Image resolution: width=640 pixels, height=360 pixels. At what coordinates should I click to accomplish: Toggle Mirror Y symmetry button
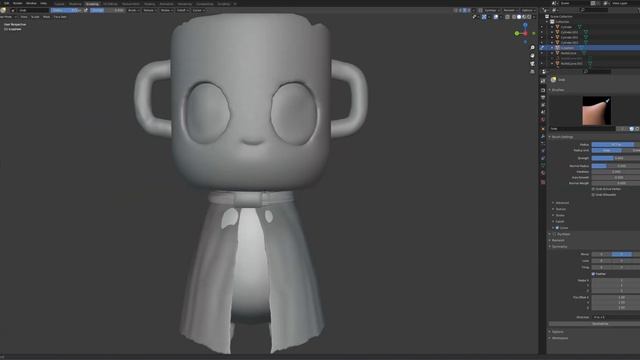point(622,254)
